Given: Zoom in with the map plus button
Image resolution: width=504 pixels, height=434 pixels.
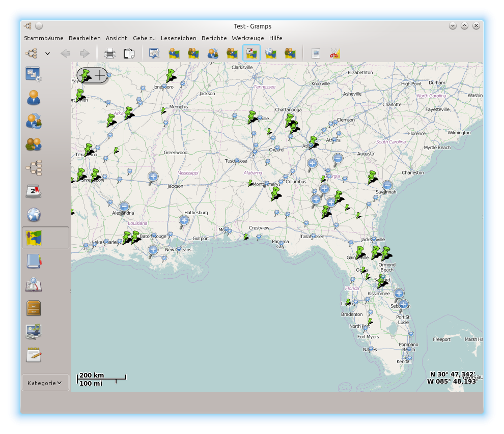Looking at the screenshot, I should click(100, 75).
